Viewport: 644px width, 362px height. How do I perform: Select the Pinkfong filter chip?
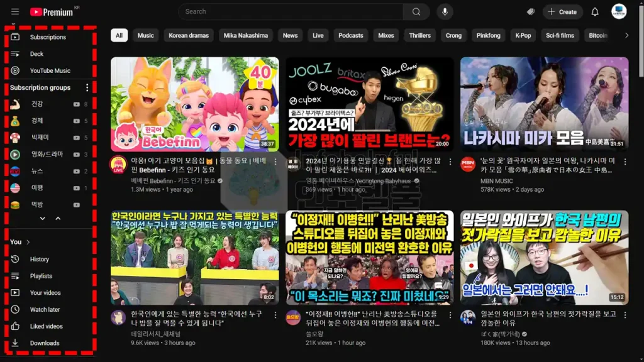click(488, 35)
